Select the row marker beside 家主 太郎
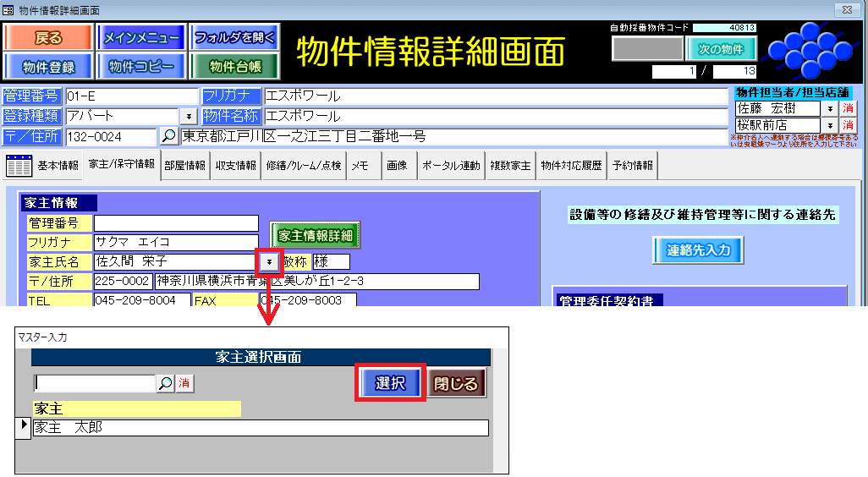868x477 pixels. (x=25, y=424)
